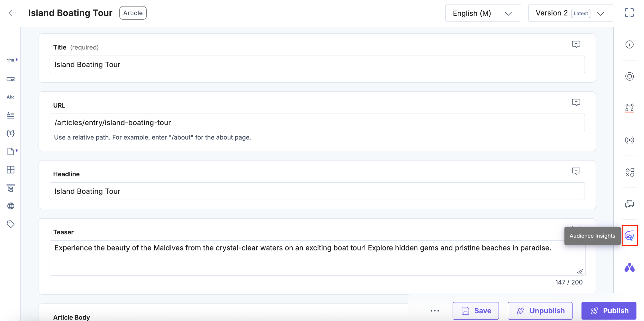The width and height of the screenshot is (644, 321).
Task: Jump to the grid blocks rail icon
Action: [x=11, y=170]
